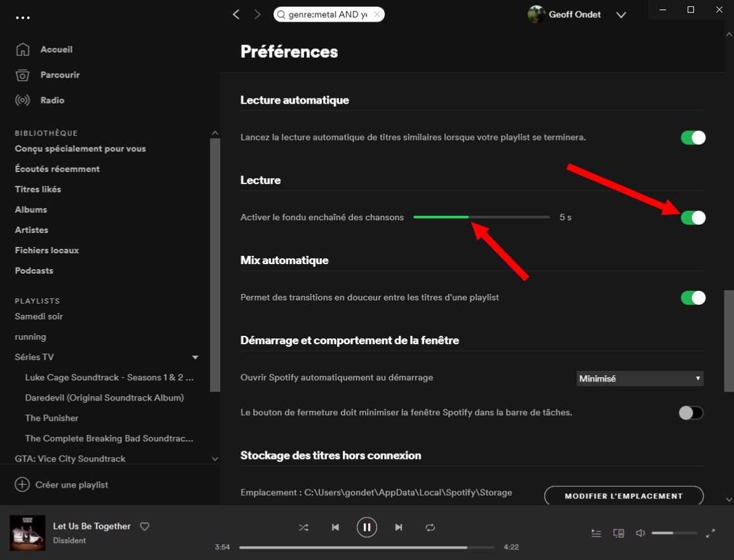The image size is (734, 560).
Task: Pause the current track
Action: click(x=366, y=528)
